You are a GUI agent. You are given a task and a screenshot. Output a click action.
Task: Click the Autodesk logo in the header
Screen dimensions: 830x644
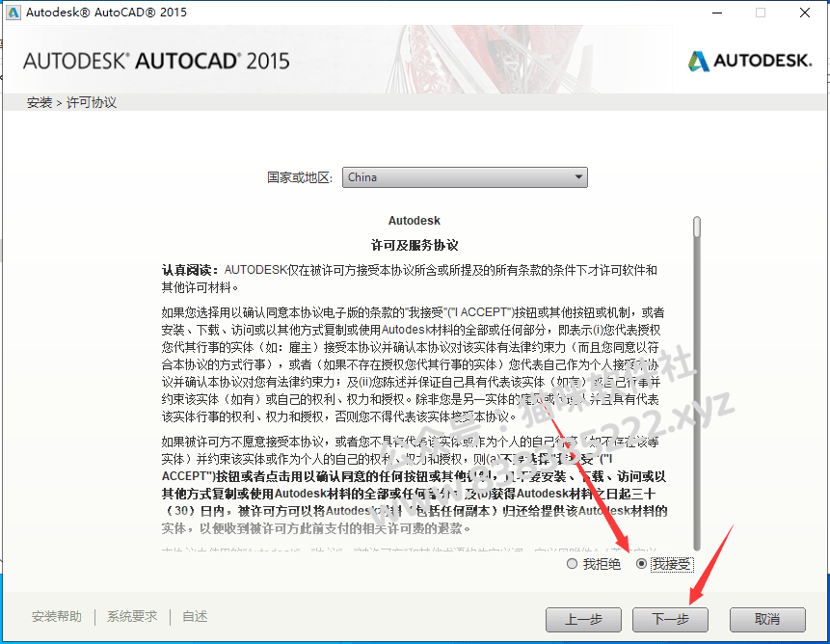point(750,61)
